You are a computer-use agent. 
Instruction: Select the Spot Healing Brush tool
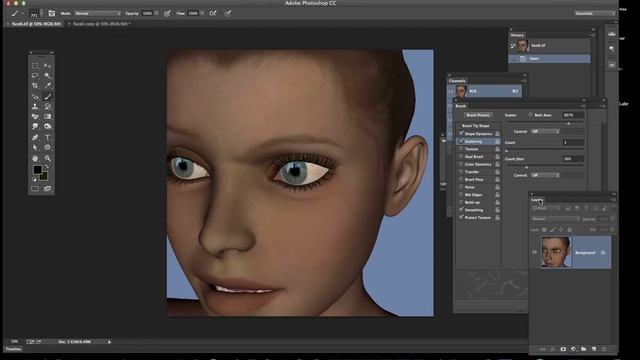pyautogui.click(x=35, y=96)
